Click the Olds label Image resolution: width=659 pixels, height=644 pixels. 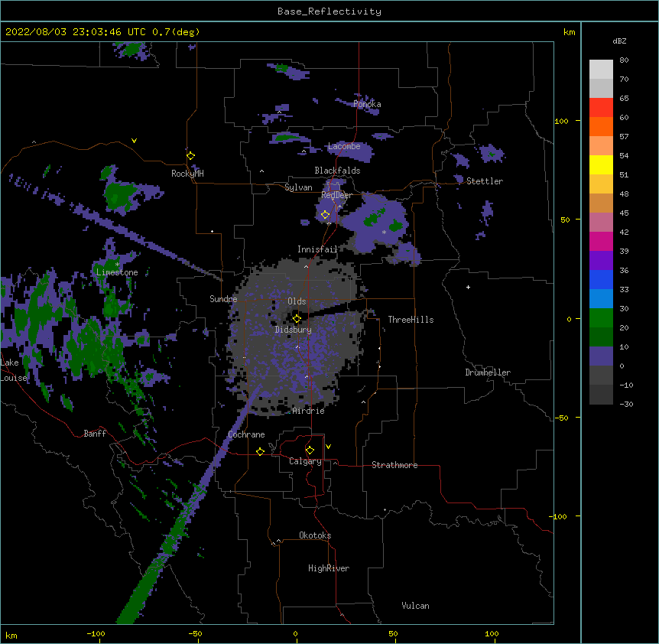point(297,301)
